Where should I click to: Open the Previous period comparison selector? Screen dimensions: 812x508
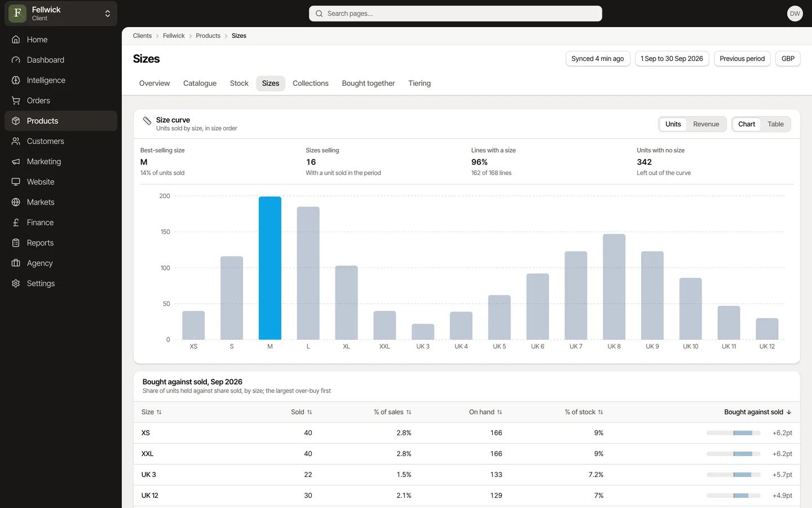pyautogui.click(x=742, y=59)
